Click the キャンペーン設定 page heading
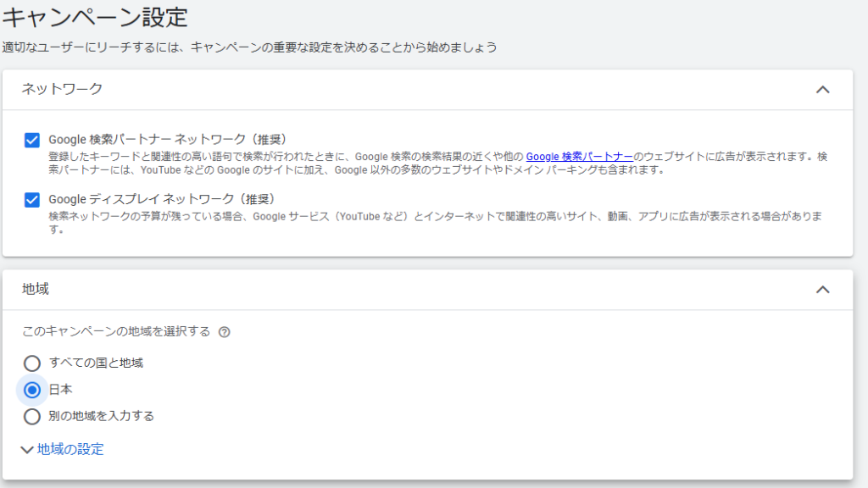Viewport: 868px width, 488px height. [x=95, y=17]
